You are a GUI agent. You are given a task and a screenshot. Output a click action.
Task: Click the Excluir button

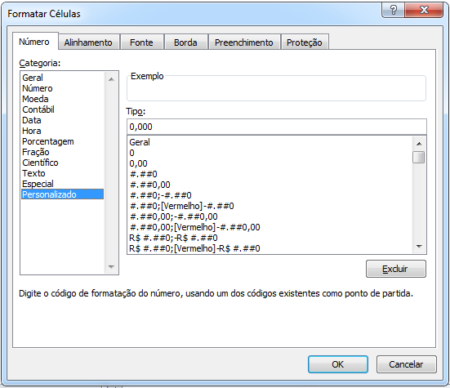pos(396,269)
